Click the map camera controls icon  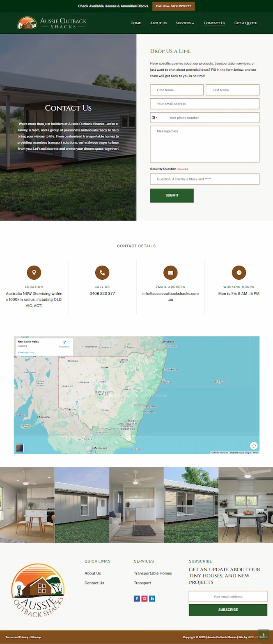coord(254,446)
